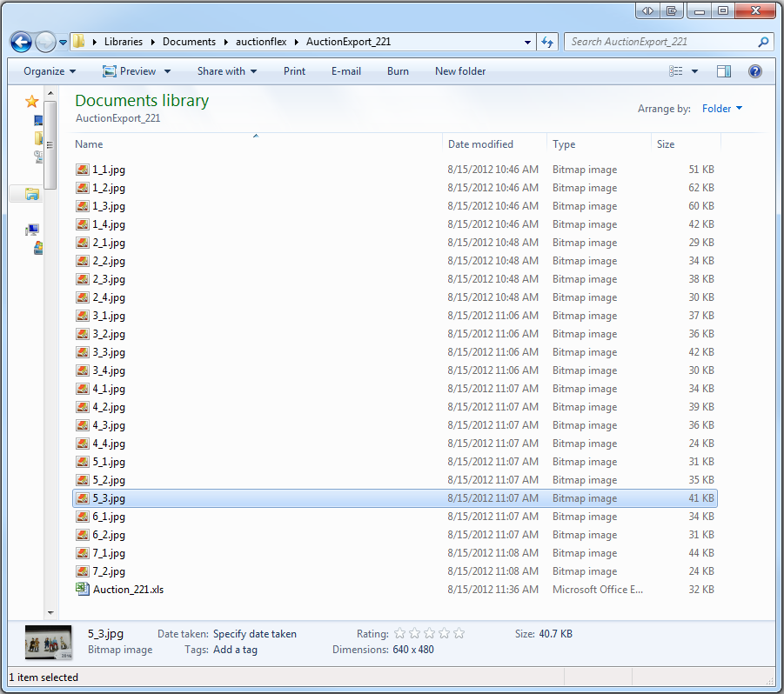The height and width of the screenshot is (694, 784).
Task: Expand the Share with menu
Action: 227,71
